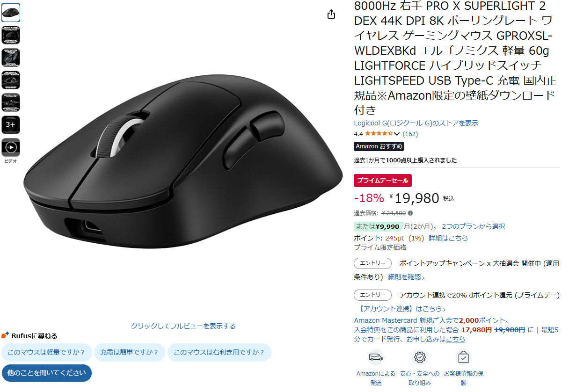This screenshot has width=569, height=392.
Task: Open the two payment plans selection link
Action: pos(474,226)
